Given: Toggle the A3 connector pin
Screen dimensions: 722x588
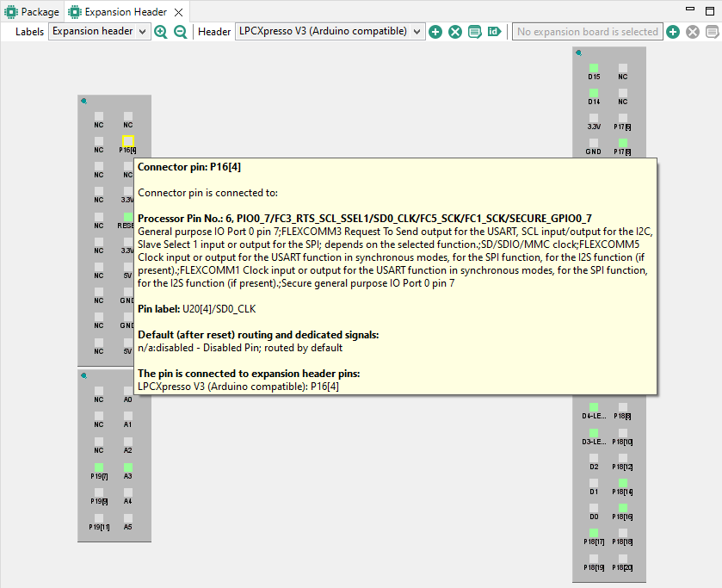Looking at the screenshot, I should 127,467.
